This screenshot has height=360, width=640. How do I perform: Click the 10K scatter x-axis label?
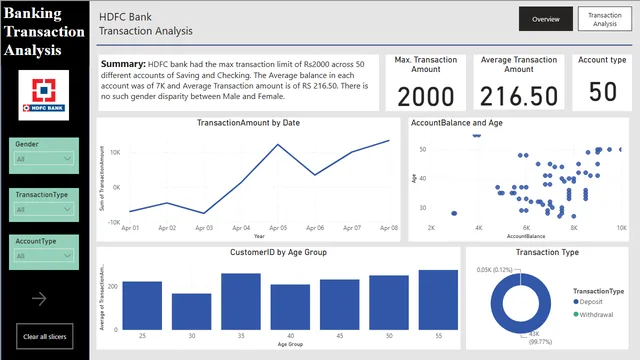[622, 228]
